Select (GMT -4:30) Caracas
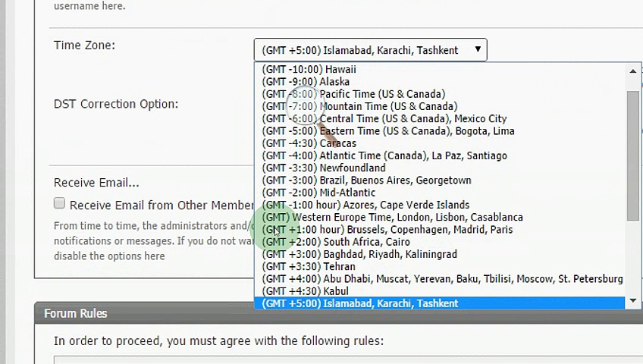This screenshot has height=364, width=643. (309, 143)
